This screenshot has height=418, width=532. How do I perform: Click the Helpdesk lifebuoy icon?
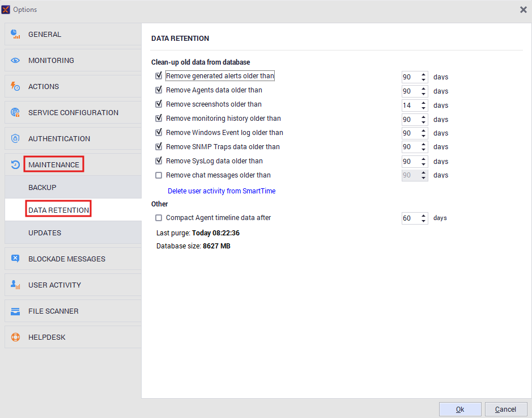15,337
